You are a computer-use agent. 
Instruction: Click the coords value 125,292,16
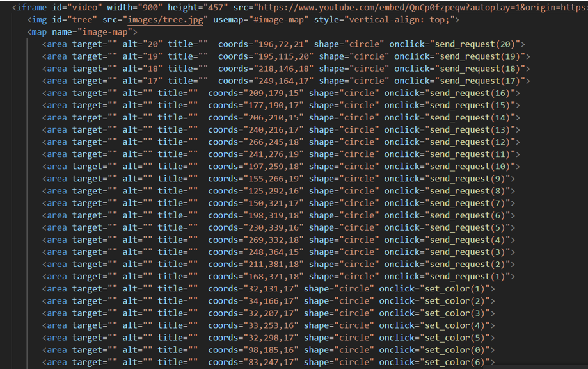273,191
